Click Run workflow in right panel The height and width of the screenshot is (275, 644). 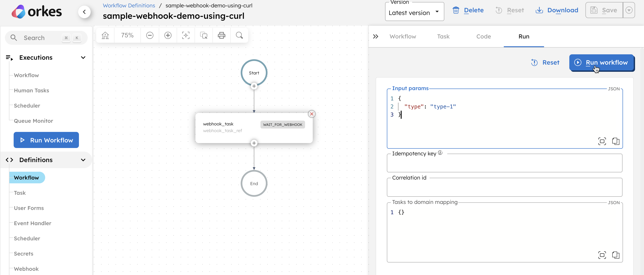pos(602,63)
